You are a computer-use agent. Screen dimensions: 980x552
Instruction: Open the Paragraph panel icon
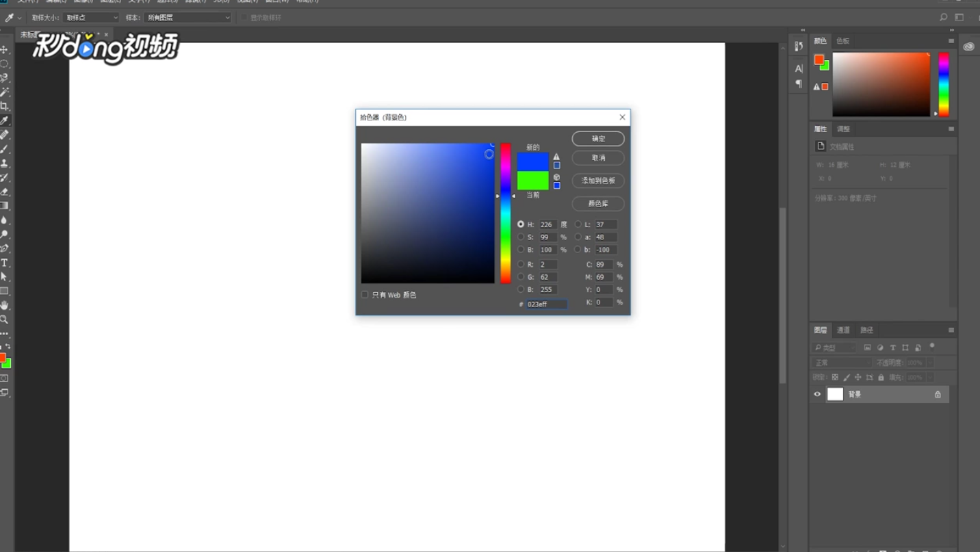799,83
